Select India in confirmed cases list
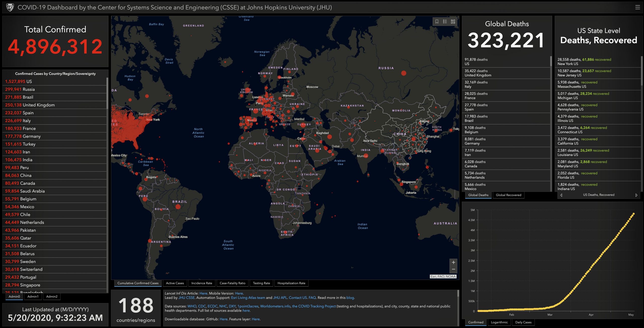 click(x=54, y=160)
